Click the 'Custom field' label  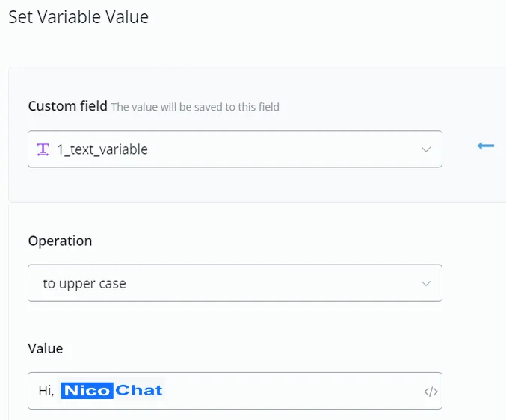tap(68, 106)
